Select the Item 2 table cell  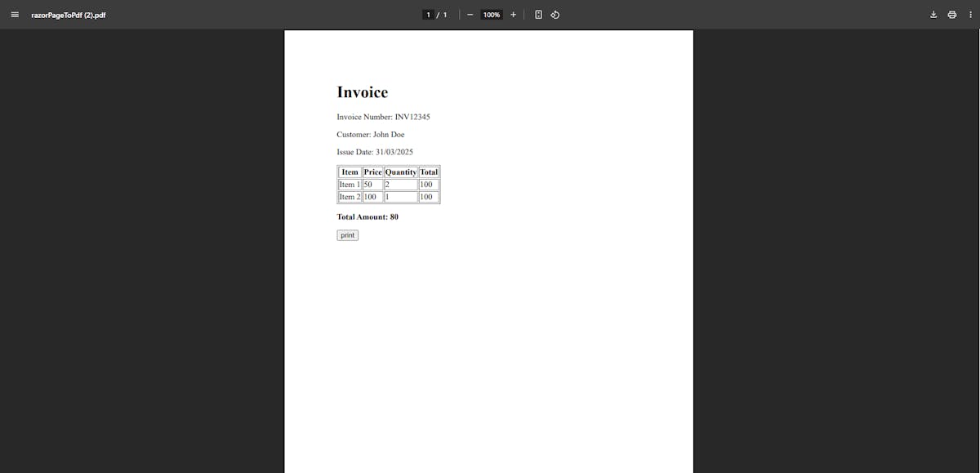(x=349, y=197)
